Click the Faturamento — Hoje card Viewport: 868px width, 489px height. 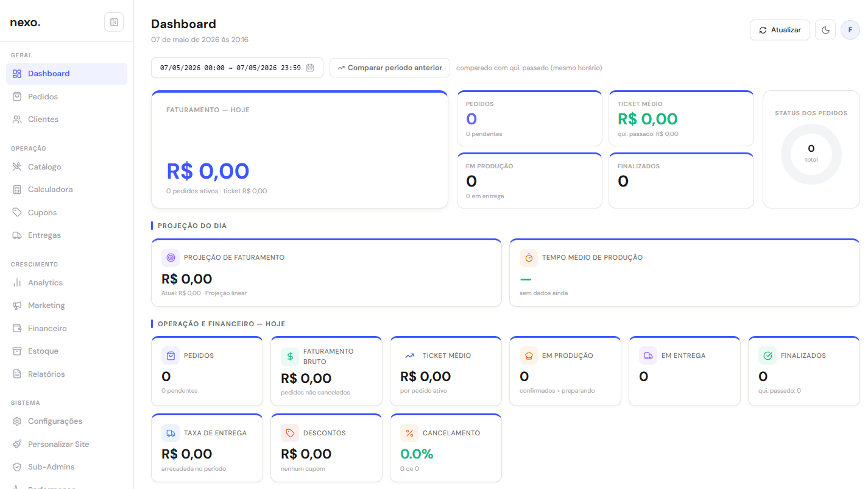tap(300, 150)
